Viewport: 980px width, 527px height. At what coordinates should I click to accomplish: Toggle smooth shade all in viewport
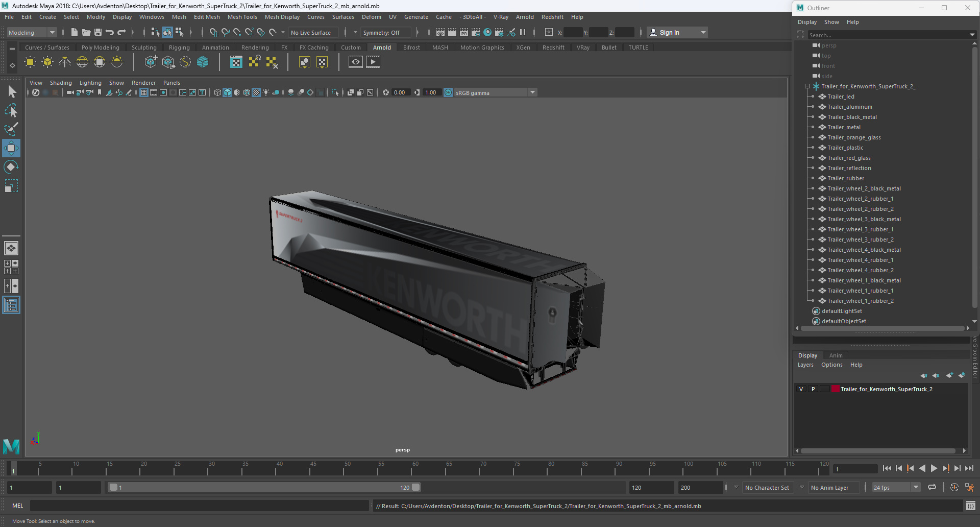pos(227,92)
